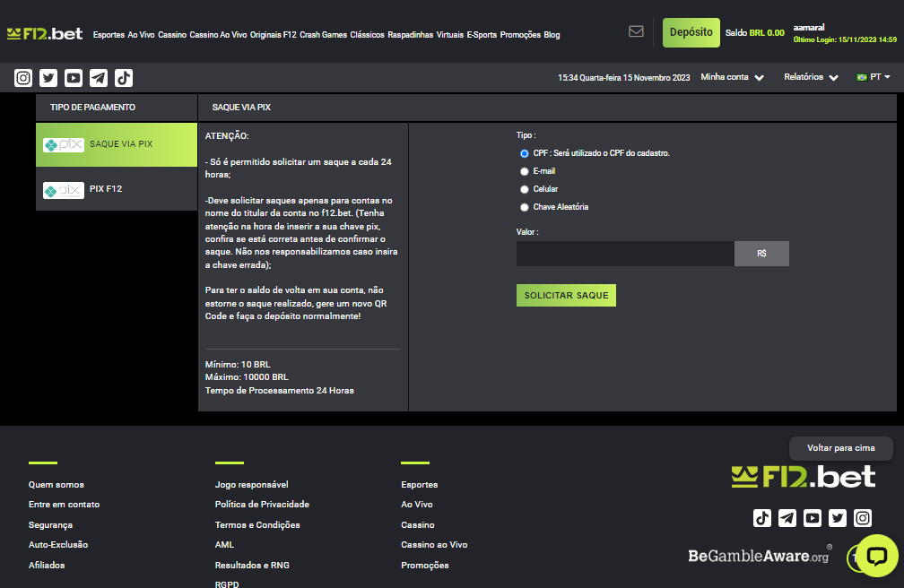Open the Ao Vivo menu in header
The width and height of the screenshot is (904, 588).
(x=142, y=35)
